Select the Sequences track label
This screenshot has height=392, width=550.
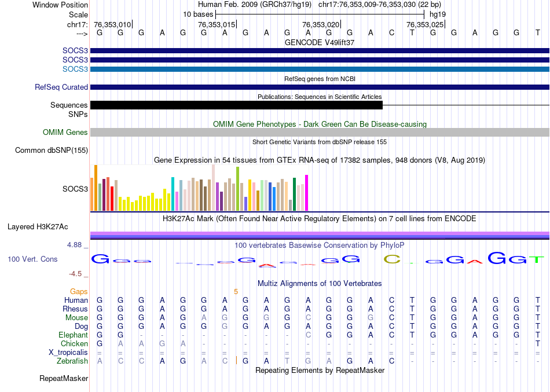(x=69, y=105)
